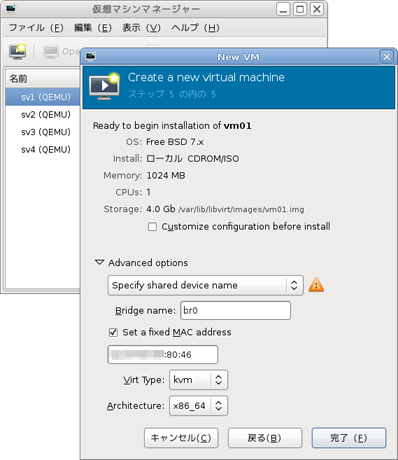Open the Specify shared device name dropdown
This screenshot has height=460, width=398.
205,285
